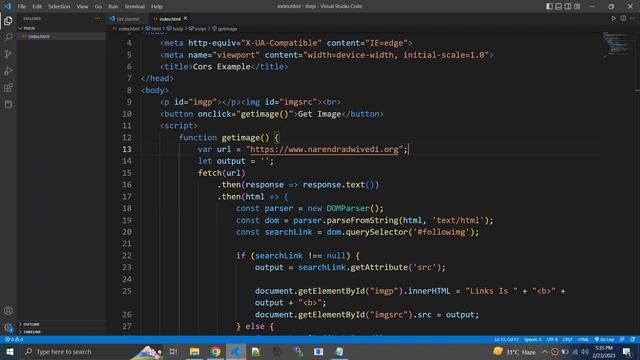Split the editor to the right
Image resolution: width=640 pixels, height=360 pixels.
pyautogui.click(x=623, y=18)
